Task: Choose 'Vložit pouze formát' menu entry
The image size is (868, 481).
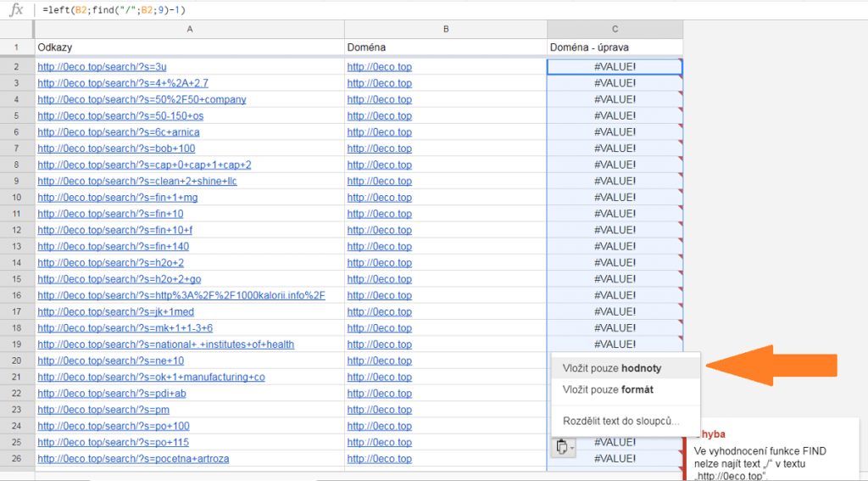Action: coord(608,389)
